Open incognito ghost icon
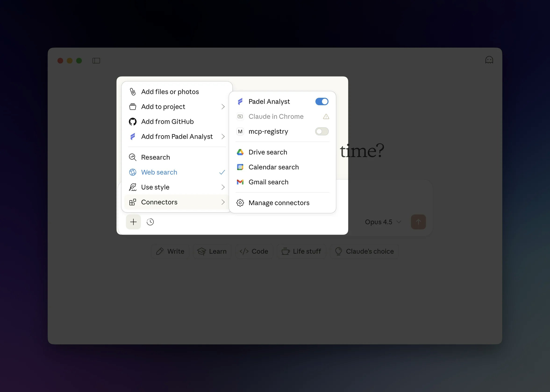550x392 pixels. [x=489, y=60]
